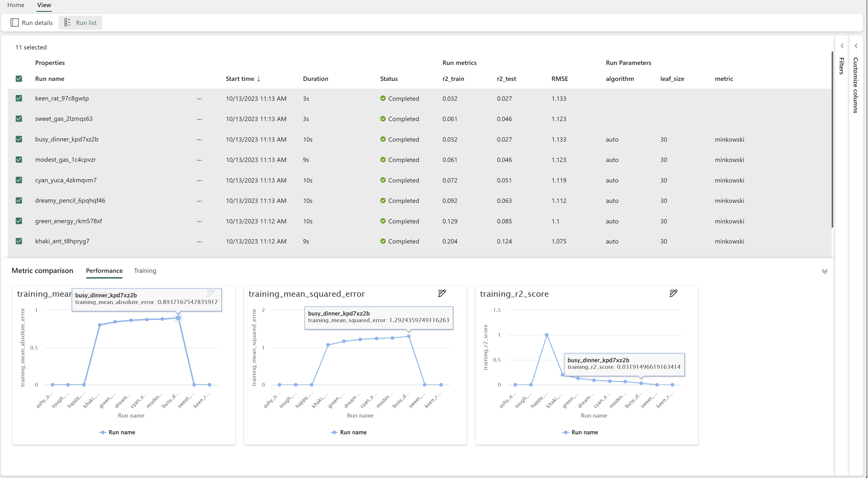
Task: Edit the training_mean_squared_error chart
Action: click(x=442, y=293)
